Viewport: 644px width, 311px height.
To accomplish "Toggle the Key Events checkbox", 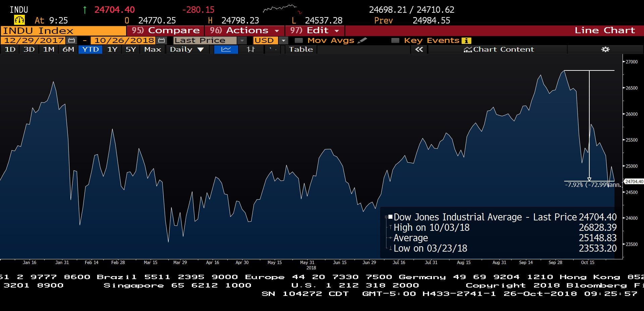I will coord(395,40).
